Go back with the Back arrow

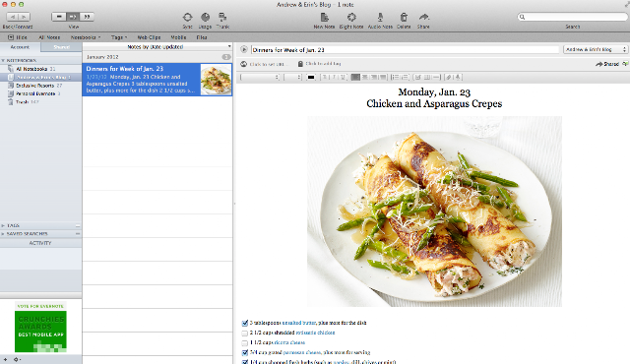point(13,17)
